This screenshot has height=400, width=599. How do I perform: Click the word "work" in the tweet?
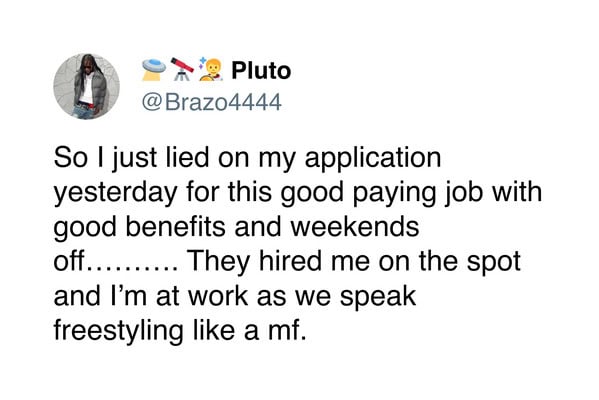point(219,296)
